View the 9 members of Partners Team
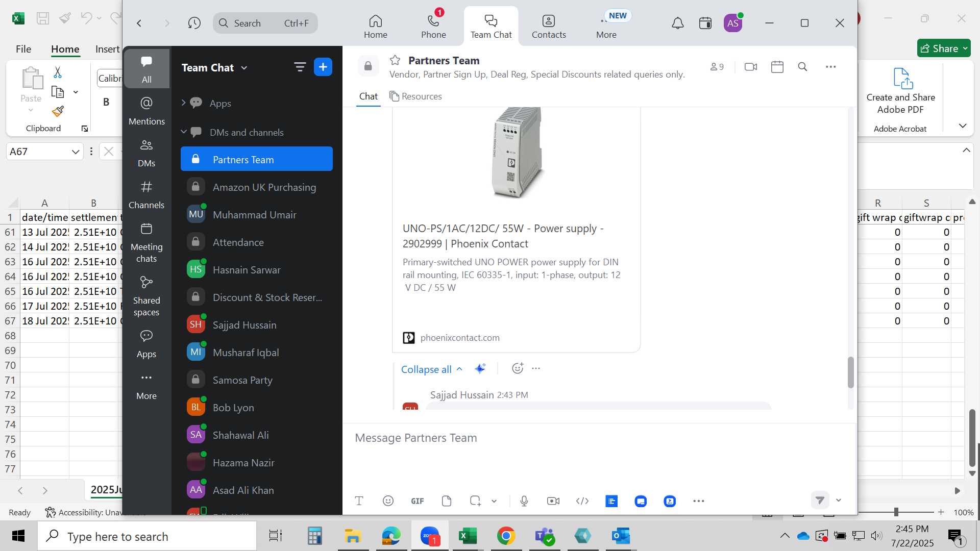The image size is (980, 551). pos(717,67)
